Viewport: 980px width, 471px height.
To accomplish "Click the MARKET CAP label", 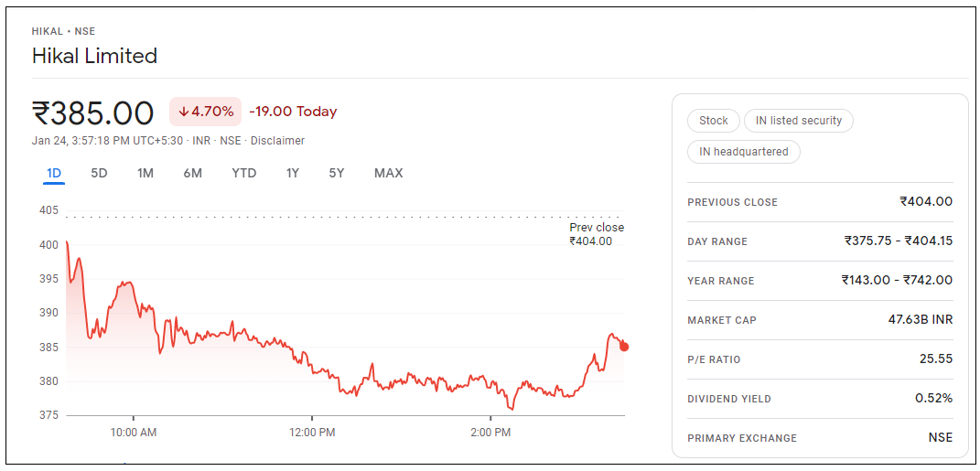I will click(x=721, y=320).
